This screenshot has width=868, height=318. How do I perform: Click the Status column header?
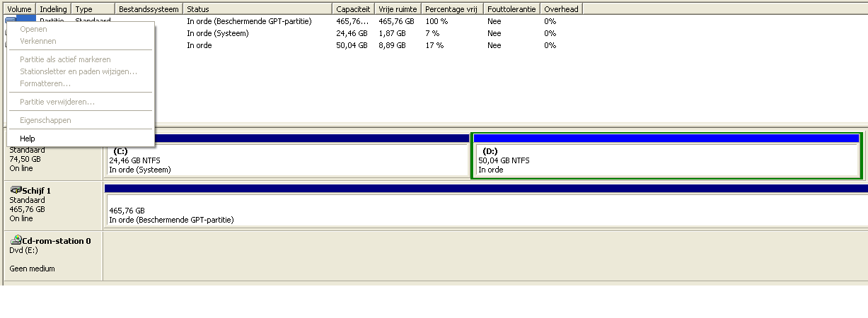coord(257,8)
